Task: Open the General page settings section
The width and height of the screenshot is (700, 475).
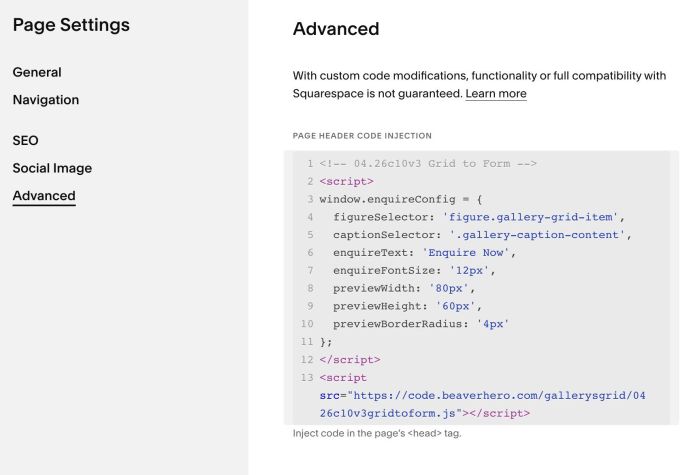Action: 37,72
